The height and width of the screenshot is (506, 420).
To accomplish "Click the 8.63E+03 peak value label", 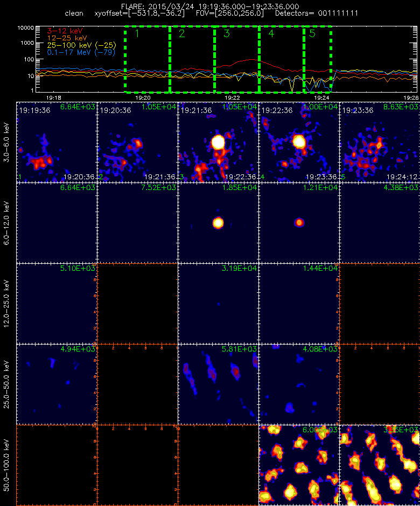I will point(401,107).
